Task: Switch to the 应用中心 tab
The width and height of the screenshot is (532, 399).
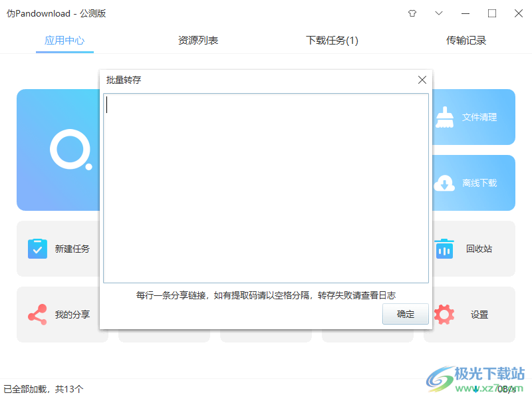Action: [65, 41]
